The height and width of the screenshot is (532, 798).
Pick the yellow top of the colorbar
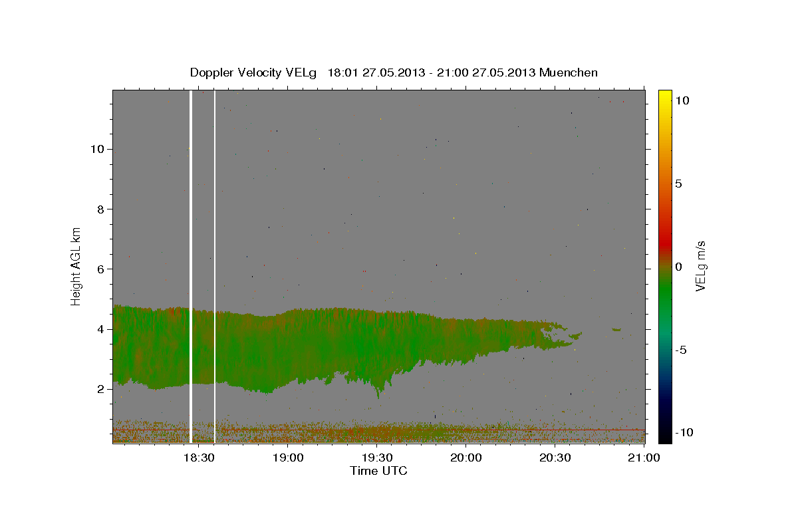point(664,96)
